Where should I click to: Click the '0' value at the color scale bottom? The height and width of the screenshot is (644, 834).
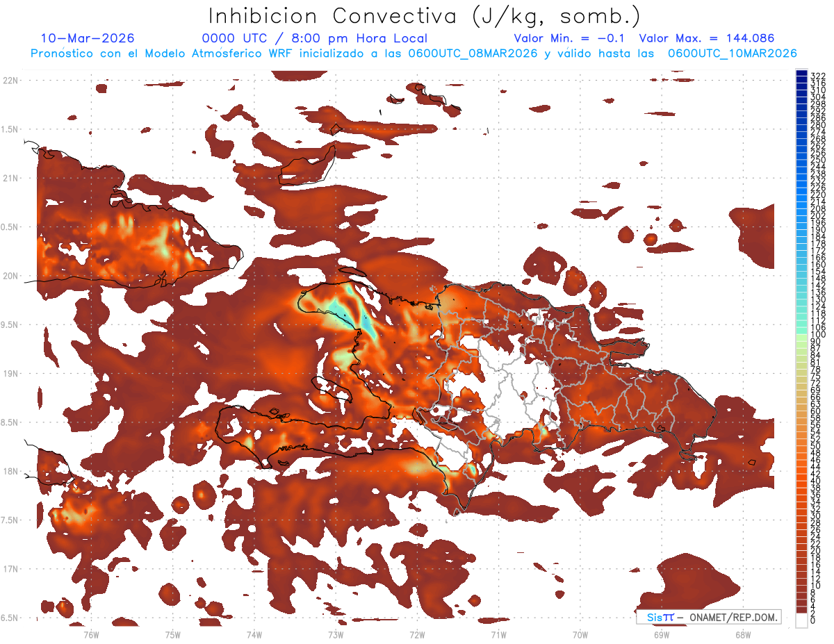(x=812, y=620)
